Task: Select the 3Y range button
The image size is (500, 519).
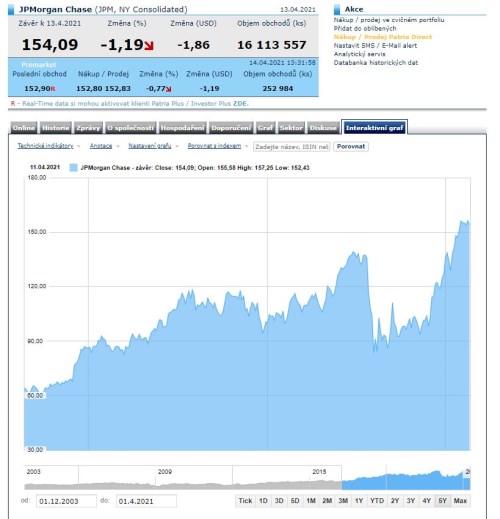Action: 411,501
